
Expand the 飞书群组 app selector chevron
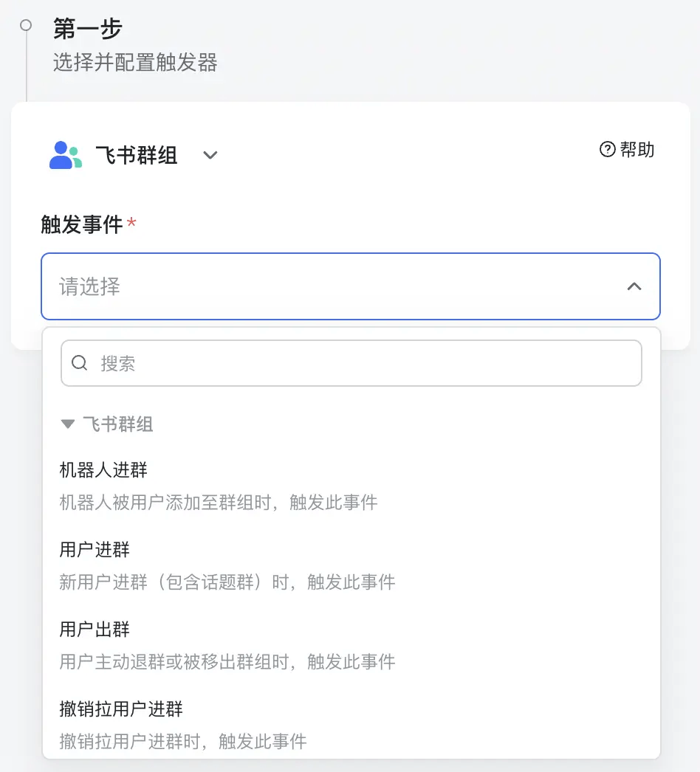tap(210, 155)
